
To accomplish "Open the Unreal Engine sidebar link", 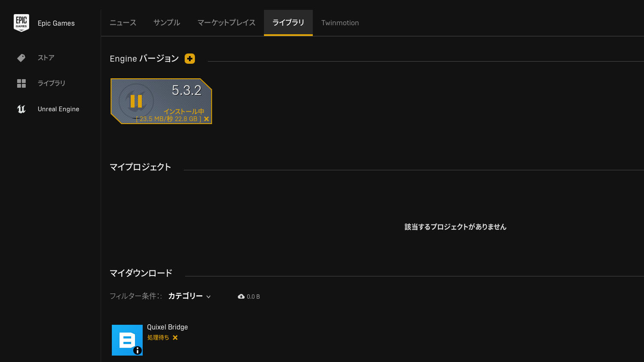I will click(58, 109).
